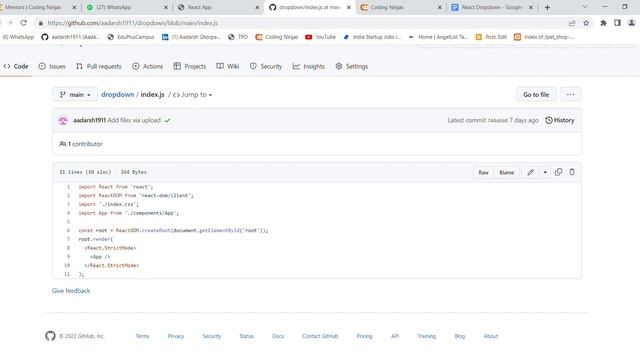Open the Projects tab

189,66
